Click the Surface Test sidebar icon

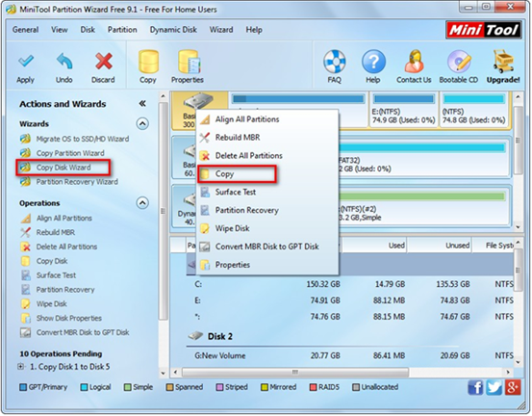coord(26,275)
